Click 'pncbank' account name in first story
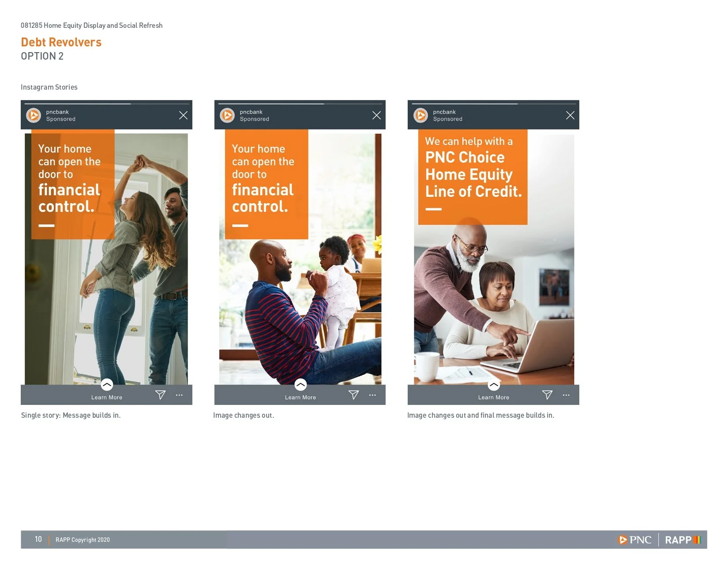 point(57,112)
